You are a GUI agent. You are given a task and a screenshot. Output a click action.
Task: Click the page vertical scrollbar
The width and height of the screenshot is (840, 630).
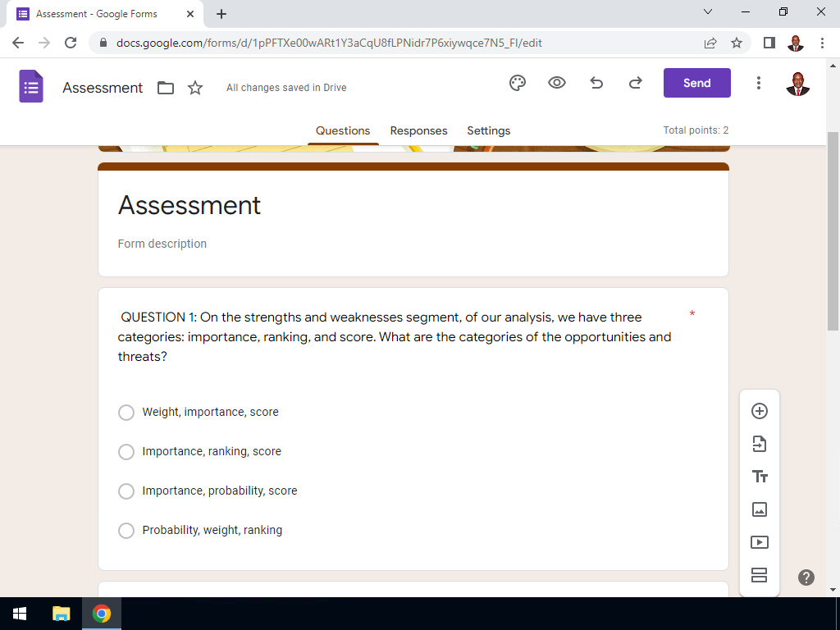click(x=833, y=231)
